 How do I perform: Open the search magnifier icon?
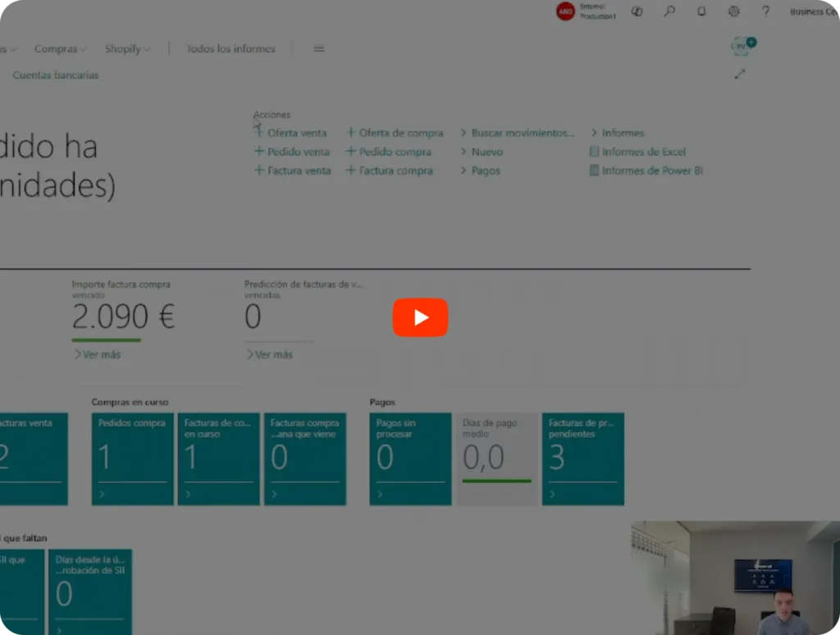[x=669, y=11]
